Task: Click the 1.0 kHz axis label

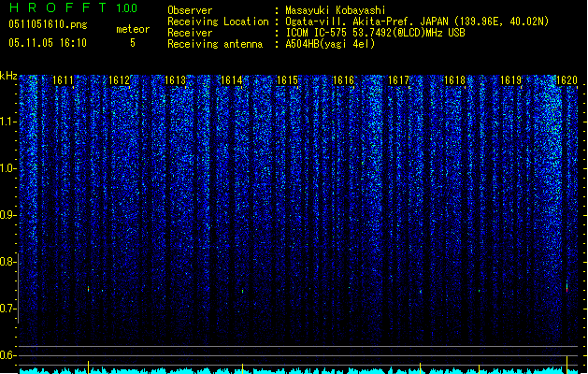Action: [7, 168]
